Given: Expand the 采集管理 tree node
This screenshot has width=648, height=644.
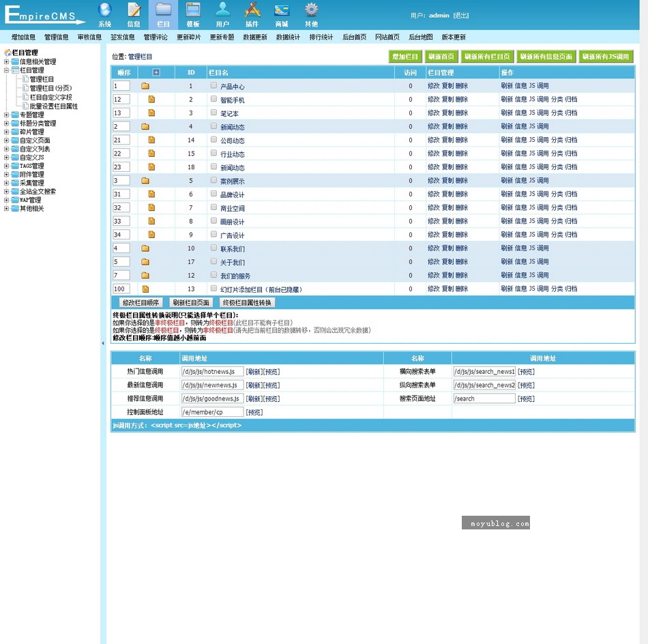Looking at the screenshot, I should pyautogui.click(x=6, y=183).
